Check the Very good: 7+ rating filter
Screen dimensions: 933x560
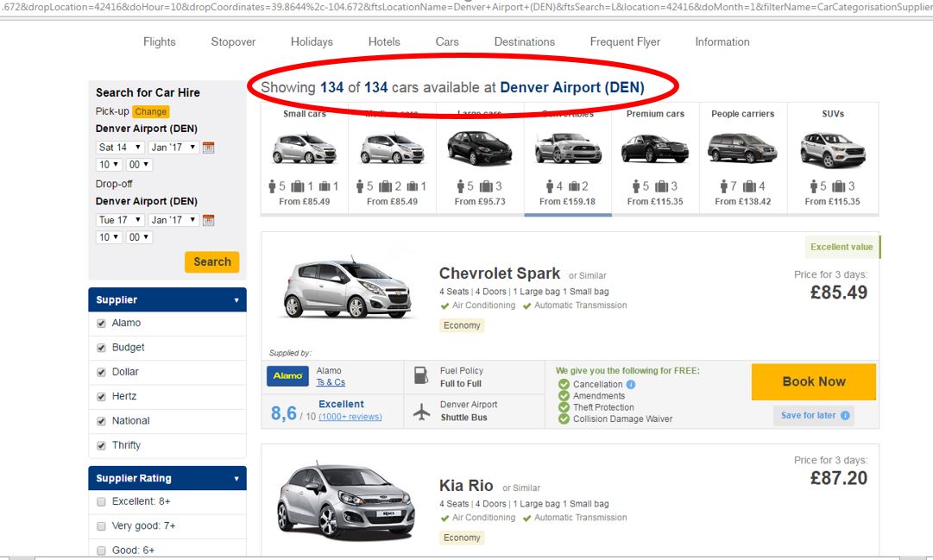tap(101, 526)
